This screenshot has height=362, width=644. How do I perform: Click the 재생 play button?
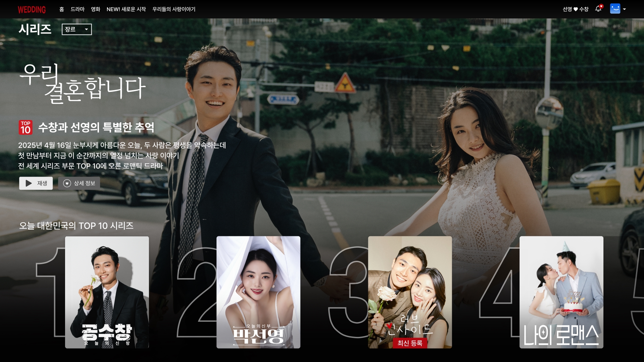[x=36, y=183]
